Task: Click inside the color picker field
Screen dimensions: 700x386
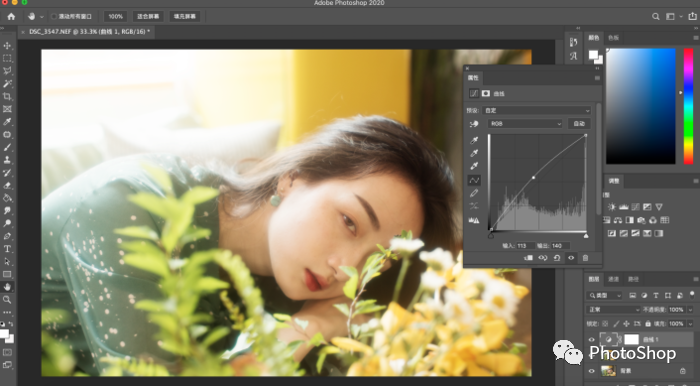Action: pyautogui.click(x=641, y=106)
